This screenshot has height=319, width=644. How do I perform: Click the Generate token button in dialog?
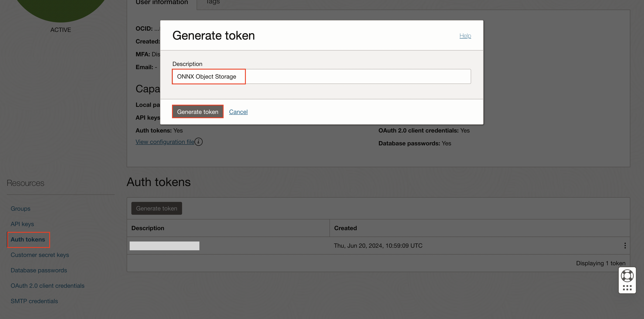[197, 112]
